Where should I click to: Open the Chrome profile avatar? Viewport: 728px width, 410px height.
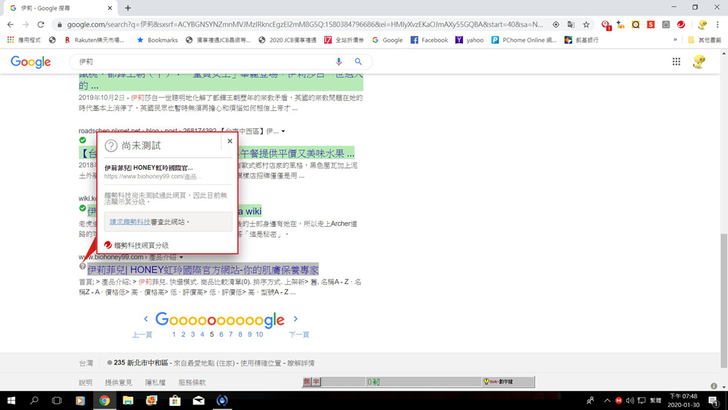[x=702, y=25]
